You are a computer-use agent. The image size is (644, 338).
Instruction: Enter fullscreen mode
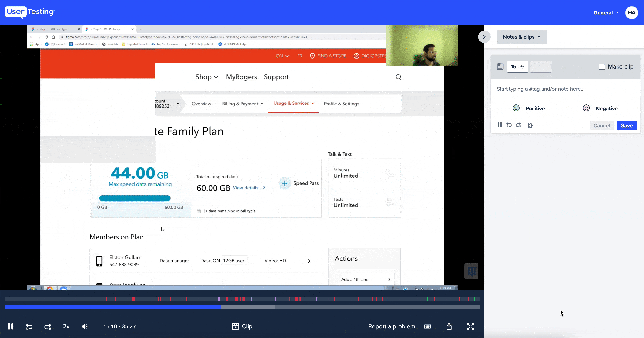471,326
